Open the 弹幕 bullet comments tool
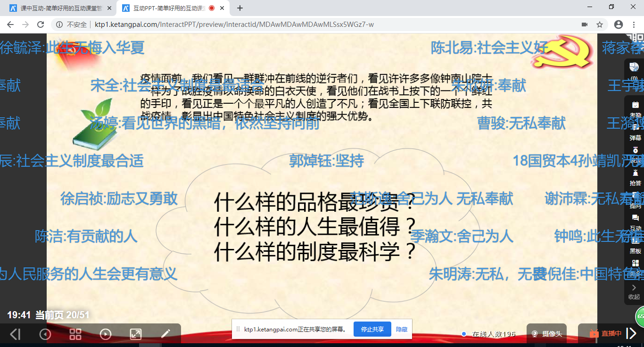The image size is (644, 347). pos(635,132)
